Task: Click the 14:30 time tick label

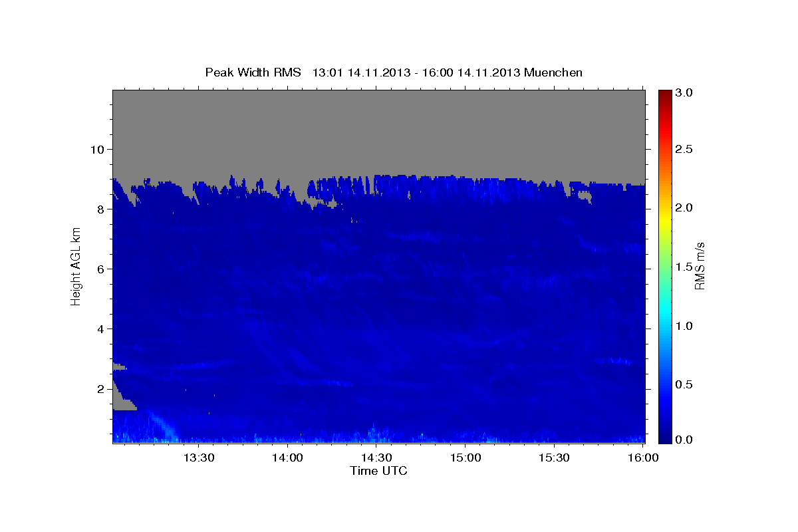Action: coord(376,458)
